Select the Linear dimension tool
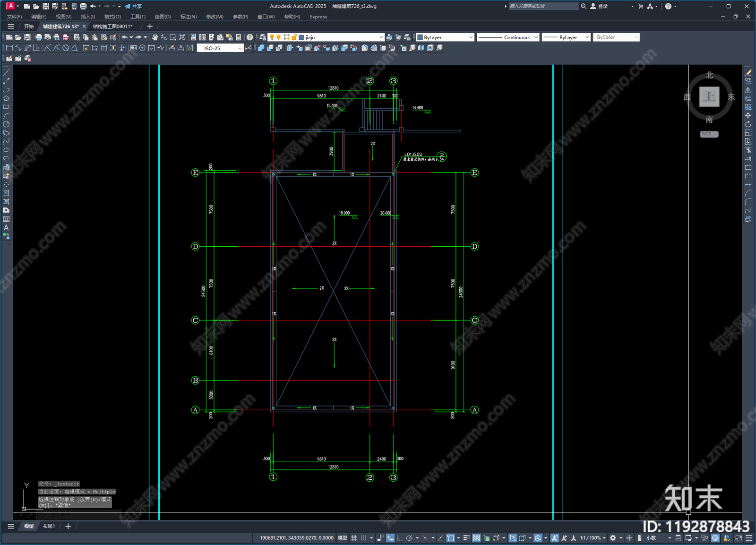756x545 pixels. pos(9,48)
